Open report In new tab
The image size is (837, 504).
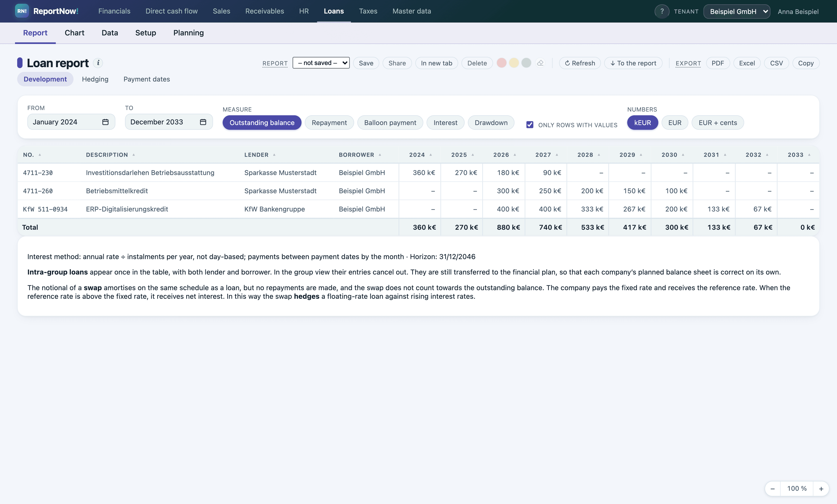436,63
